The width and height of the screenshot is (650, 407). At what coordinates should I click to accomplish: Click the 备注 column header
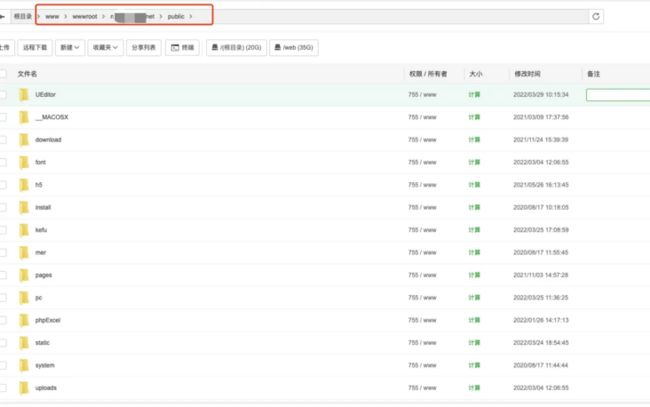tap(593, 74)
